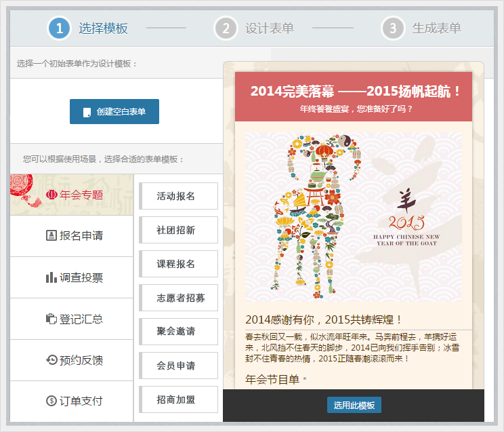Click the 预约反馈 clock icon
The height and width of the screenshot is (432, 504).
(51, 359)
